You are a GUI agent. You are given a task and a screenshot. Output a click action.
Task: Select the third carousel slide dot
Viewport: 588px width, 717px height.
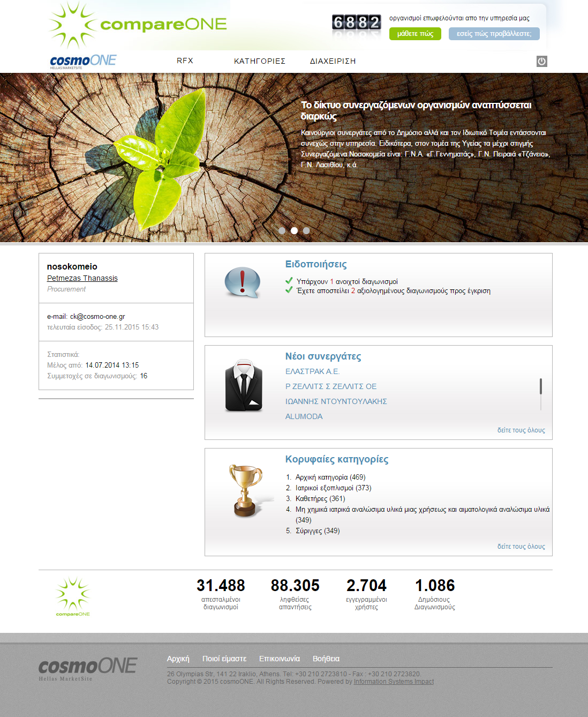click(306, 230)
